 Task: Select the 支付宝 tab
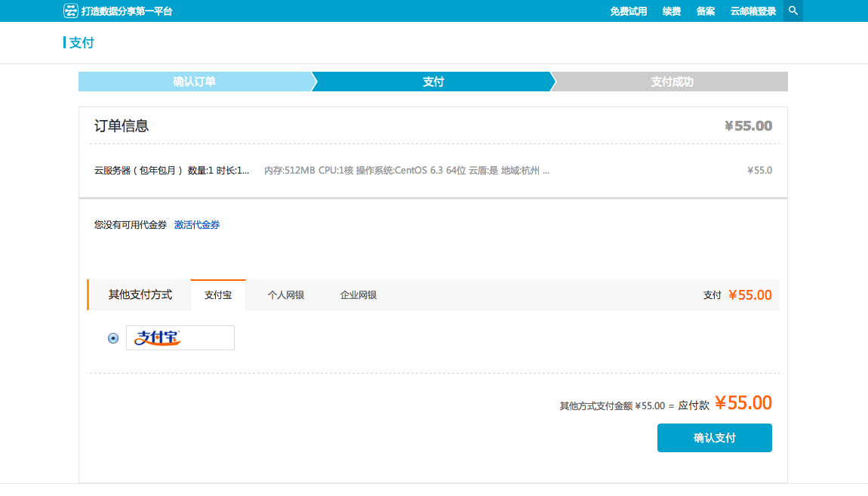click(x=218, y=294)
